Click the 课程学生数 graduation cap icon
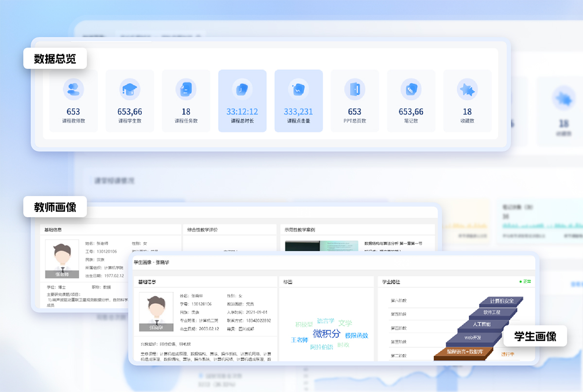The image size is (583, 392). pyautogui.click(x=130, y=89)
